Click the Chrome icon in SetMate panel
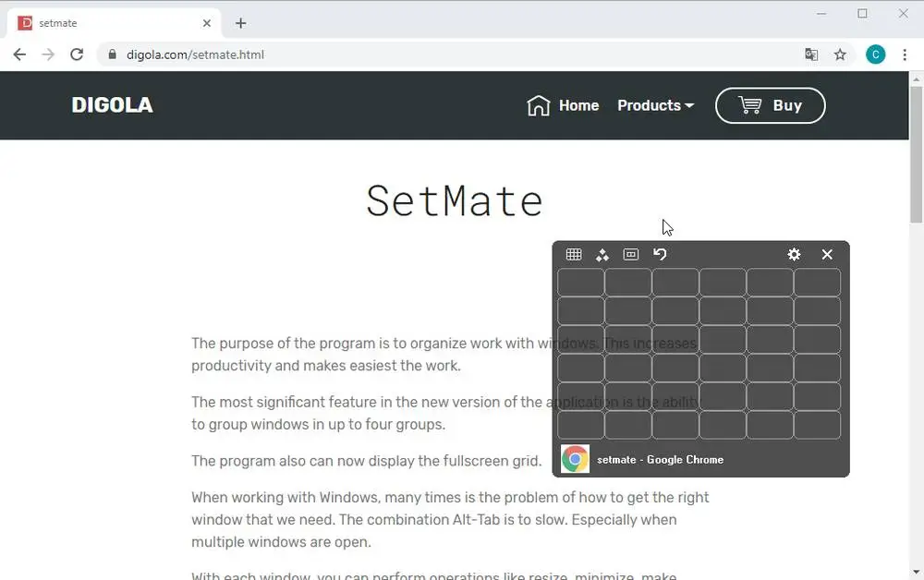The width and height of the screenshot is (924, 580). pos(575,459)
